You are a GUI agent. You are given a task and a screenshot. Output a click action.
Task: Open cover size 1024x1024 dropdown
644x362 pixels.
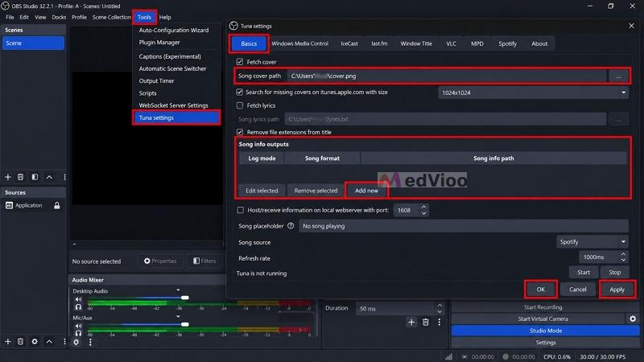click(533, 93)
